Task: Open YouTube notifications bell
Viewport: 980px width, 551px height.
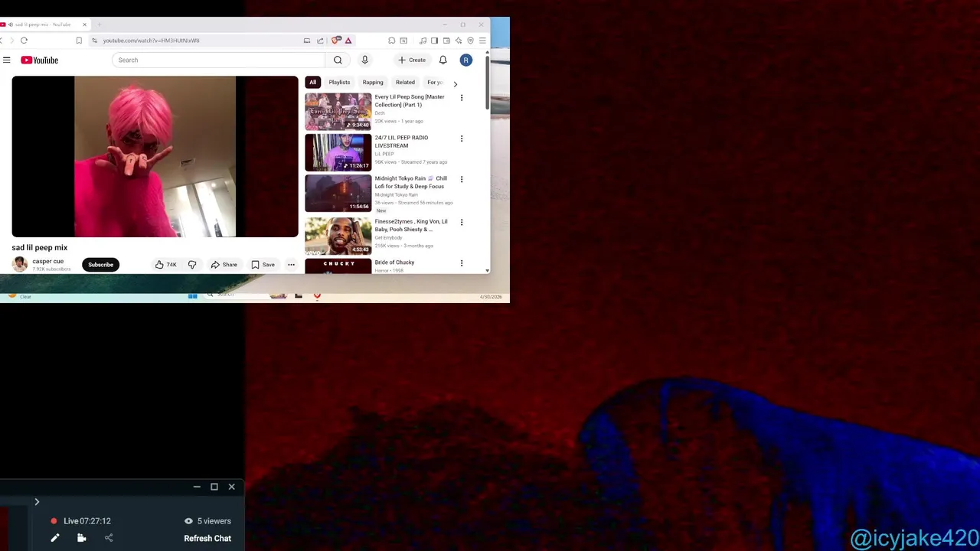Action: [443, 60]
